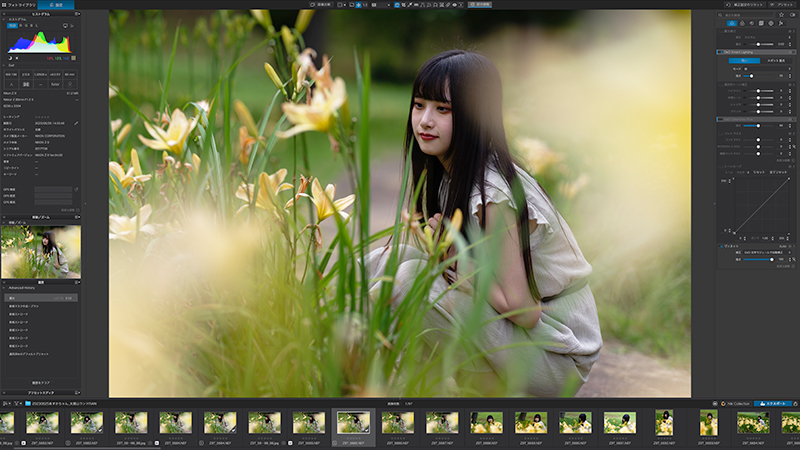This screenshot has height=450, width=800.
Task: Open the Geometry corrections tab icon
Action: (x=761, y=23)
